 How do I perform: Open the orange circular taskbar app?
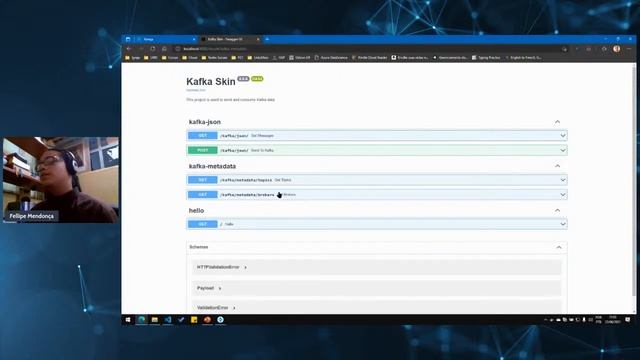207,320
